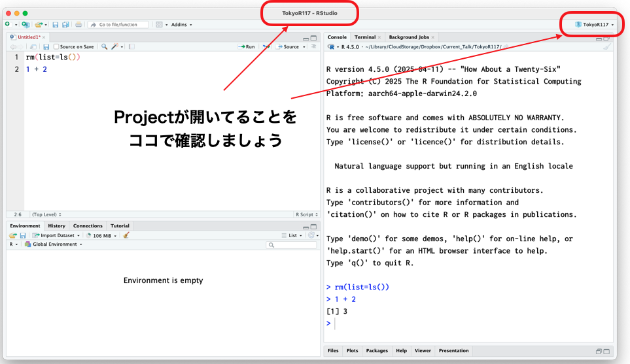630x364 pixels.
Task: Clear environment objects with broom icon
Action: (126, 235)
